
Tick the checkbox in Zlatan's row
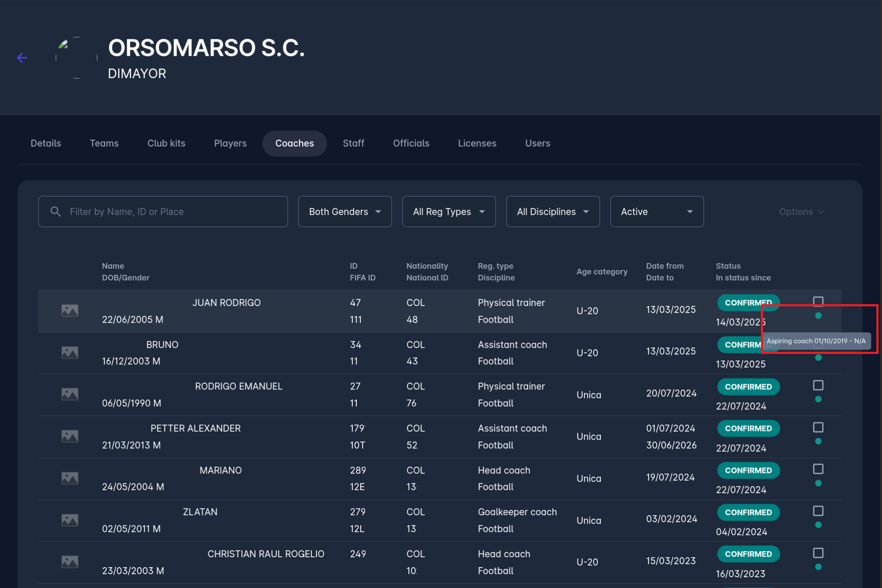(x=818, y=511)
